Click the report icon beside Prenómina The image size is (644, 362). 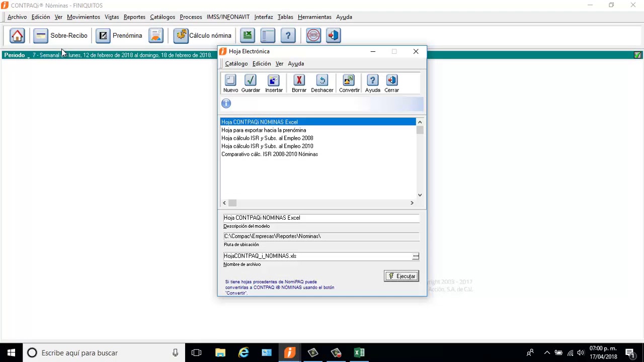pyautogui.click(x=156, y=36)
